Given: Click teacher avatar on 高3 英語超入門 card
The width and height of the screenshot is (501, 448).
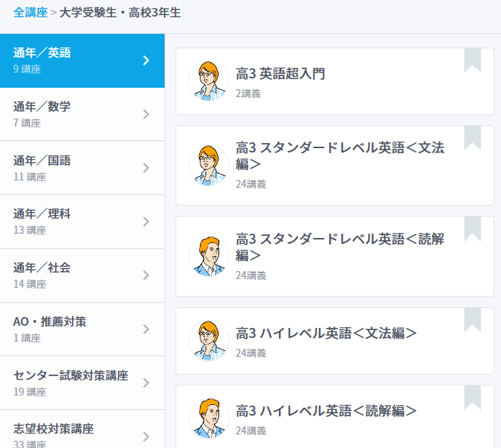Looking at the screenshot, I should click(x=208, y=81).
